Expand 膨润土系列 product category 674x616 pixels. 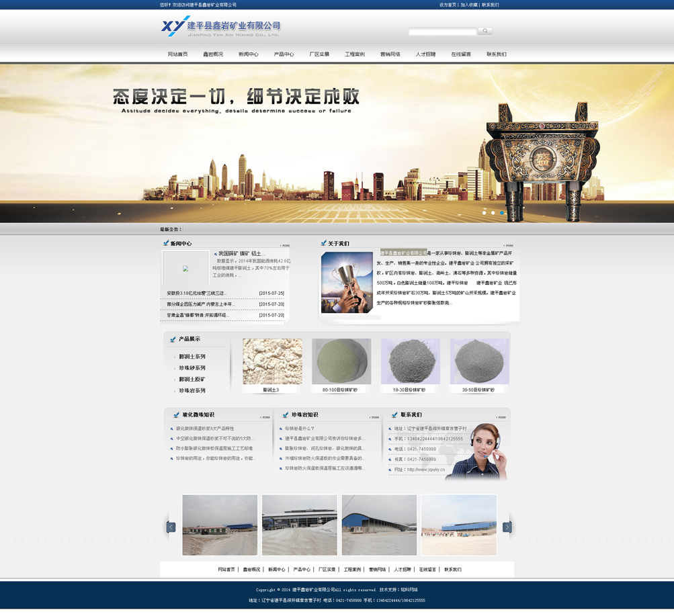pos(192,357)
